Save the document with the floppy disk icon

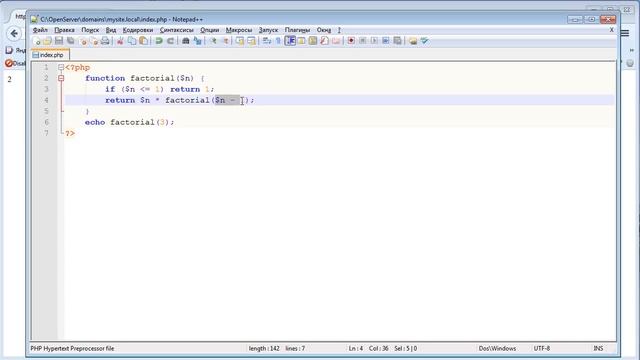pos(59,41)
